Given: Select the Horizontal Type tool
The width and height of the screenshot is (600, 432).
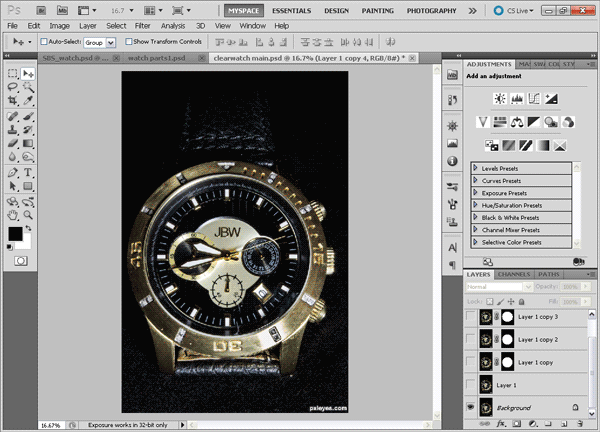Looking at the screenshot, I should 28,172.
